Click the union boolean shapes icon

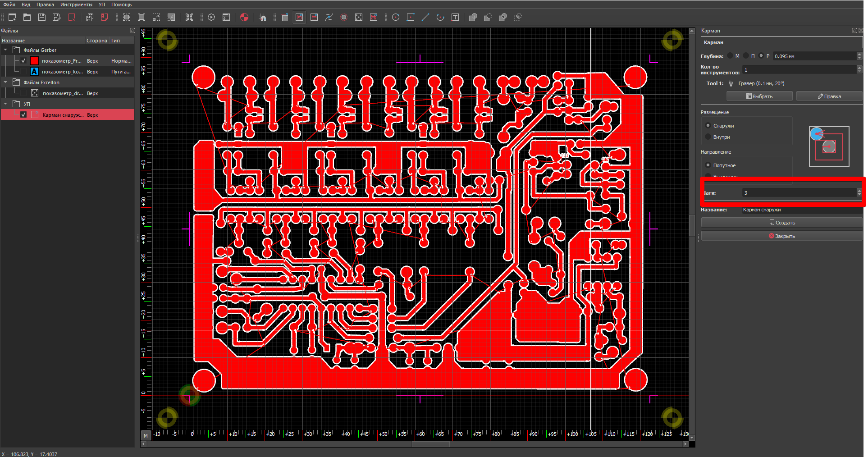pos(473,17)
